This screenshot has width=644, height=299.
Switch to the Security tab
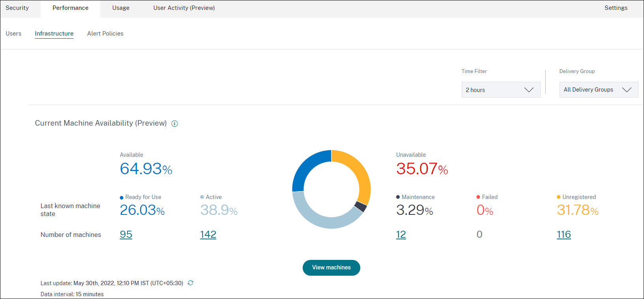[17, 8]
